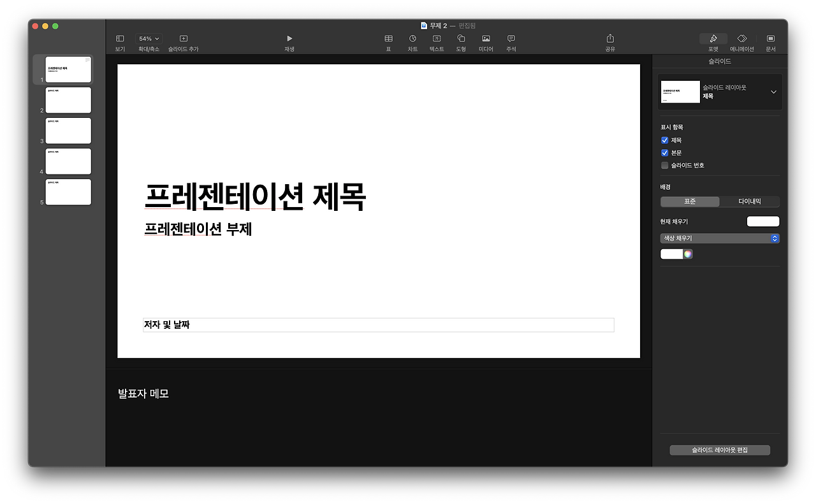Uncheck the 본문 checkbox
816x504 pixels.
[x=664, y=152]
